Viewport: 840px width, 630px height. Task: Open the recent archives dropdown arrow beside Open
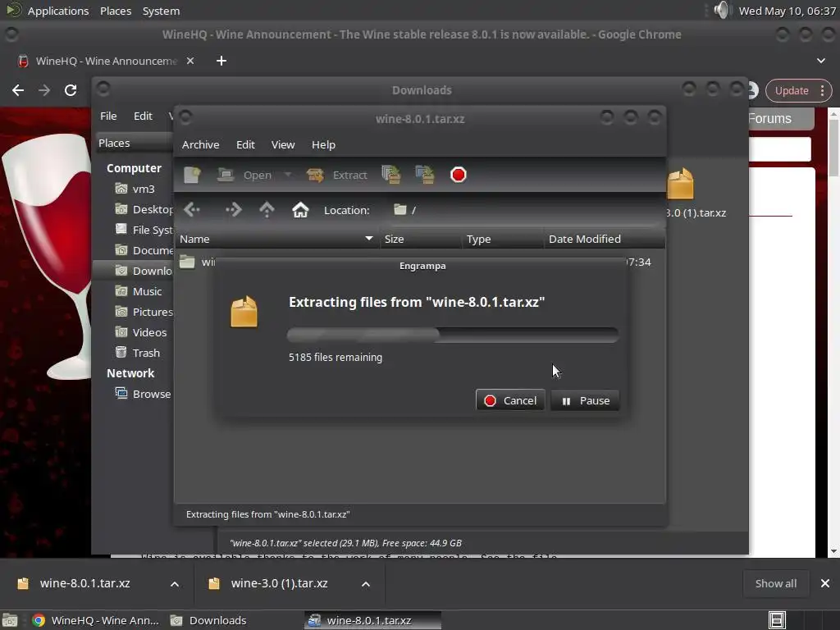coord(288,175)
